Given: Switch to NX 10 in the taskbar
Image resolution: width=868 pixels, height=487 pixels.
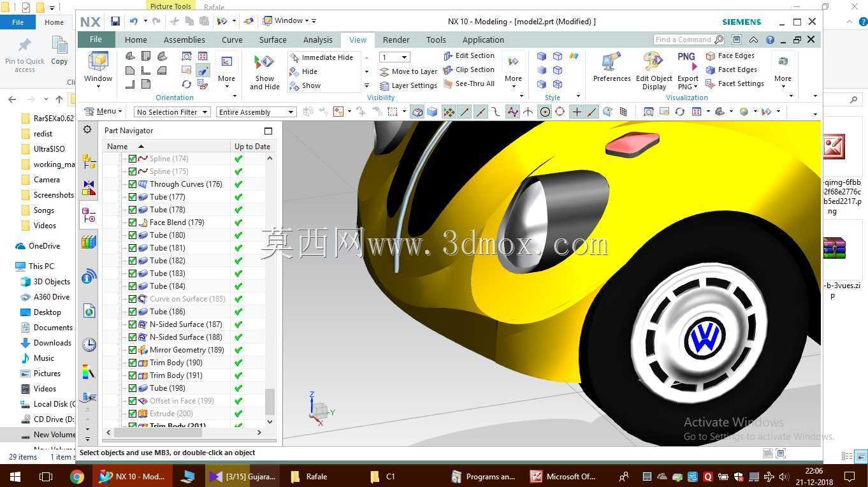Looking at the screenshot, I should (132, 476).
